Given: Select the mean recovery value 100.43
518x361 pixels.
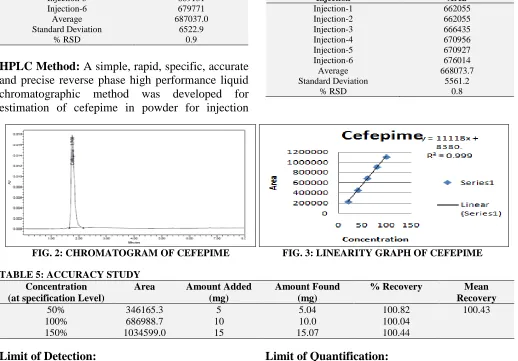Looking at the screenshot, I should pos(476,310).
